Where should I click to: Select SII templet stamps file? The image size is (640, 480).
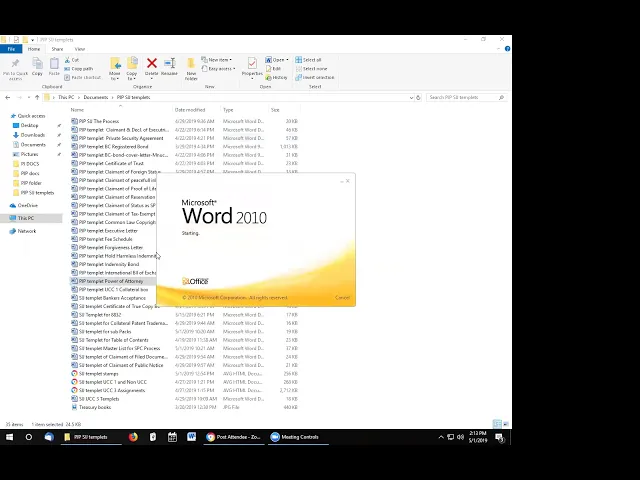pyautogui.click(x=98, y=373)
